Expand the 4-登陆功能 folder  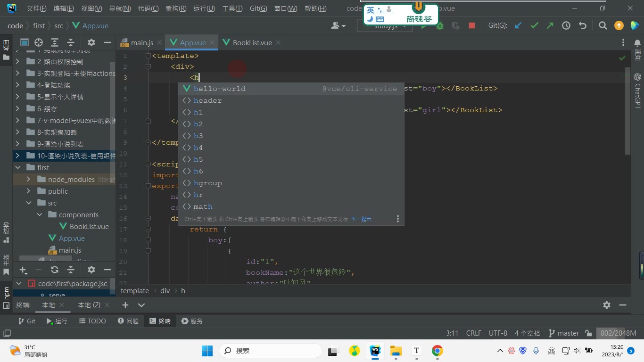(x=18, y=85)
